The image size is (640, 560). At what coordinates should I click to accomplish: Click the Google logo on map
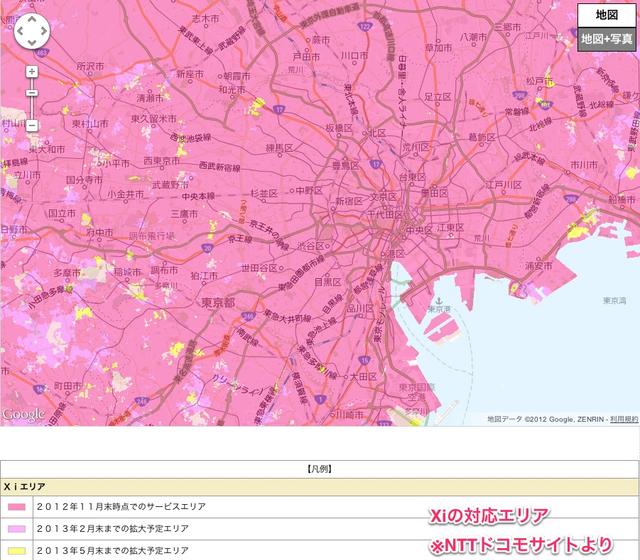[23, 414]
